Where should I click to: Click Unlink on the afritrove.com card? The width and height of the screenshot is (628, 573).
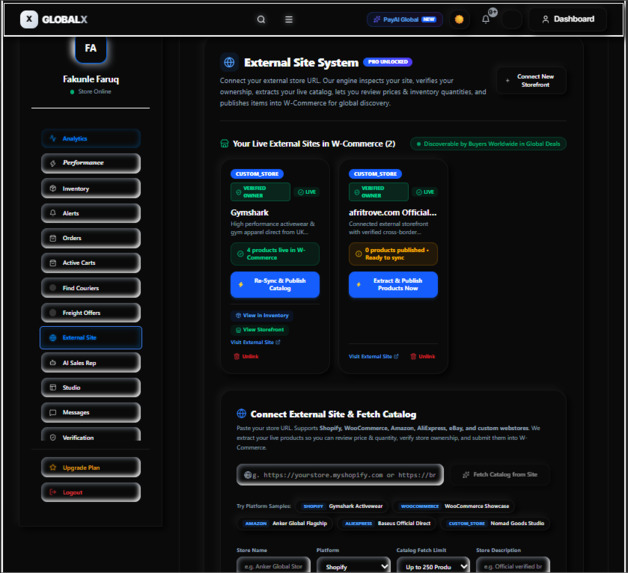click(423, 356)
